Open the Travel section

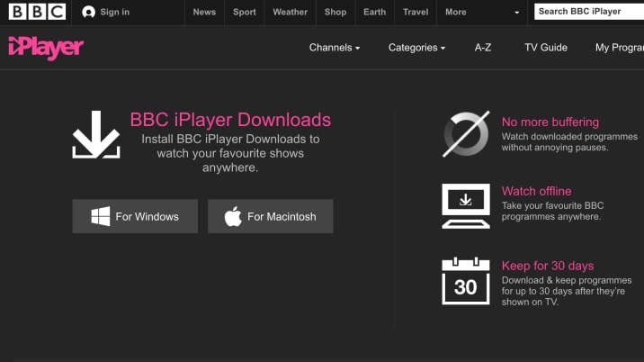[x=416, y=13]
